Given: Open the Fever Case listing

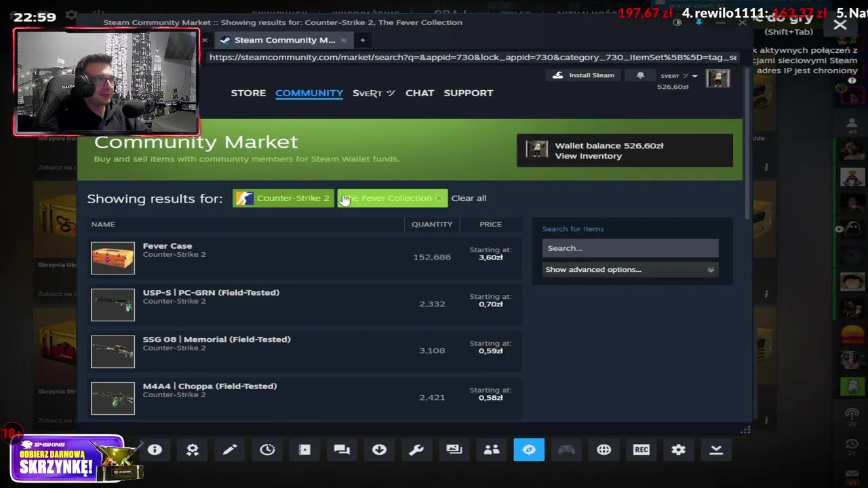Looking at the screenshot, I should (x=306, y=258).
